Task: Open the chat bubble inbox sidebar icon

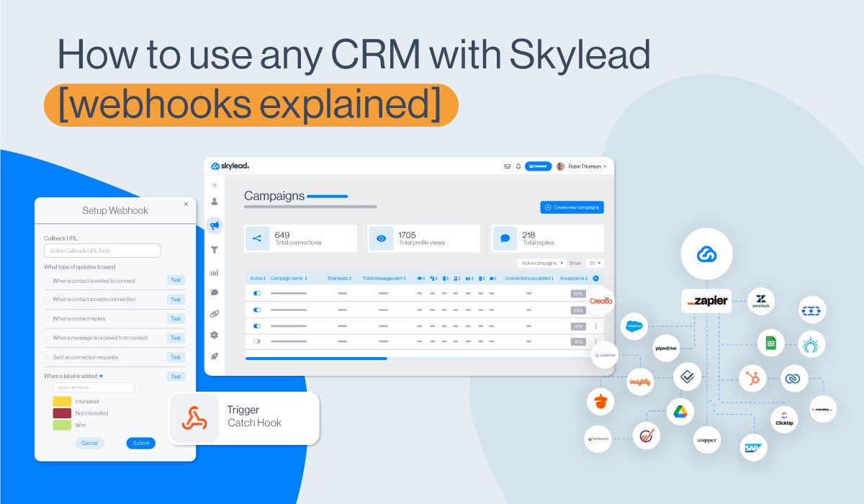Action: 215,292
